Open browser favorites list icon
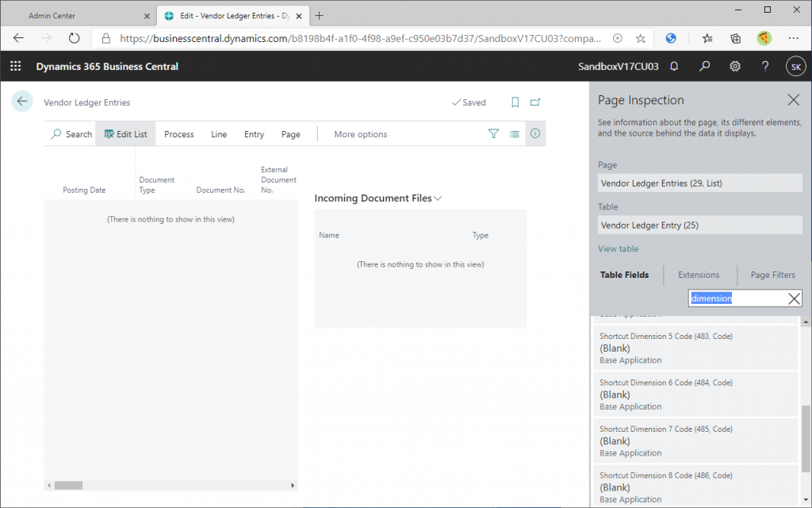 click(x=707, y=38)
